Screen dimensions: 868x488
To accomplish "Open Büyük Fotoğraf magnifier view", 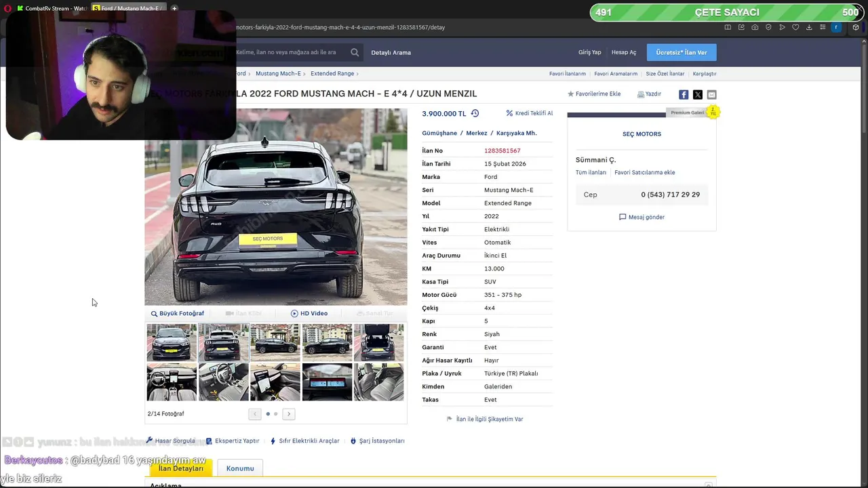I will pyautogui.click(x=177, y=313).
